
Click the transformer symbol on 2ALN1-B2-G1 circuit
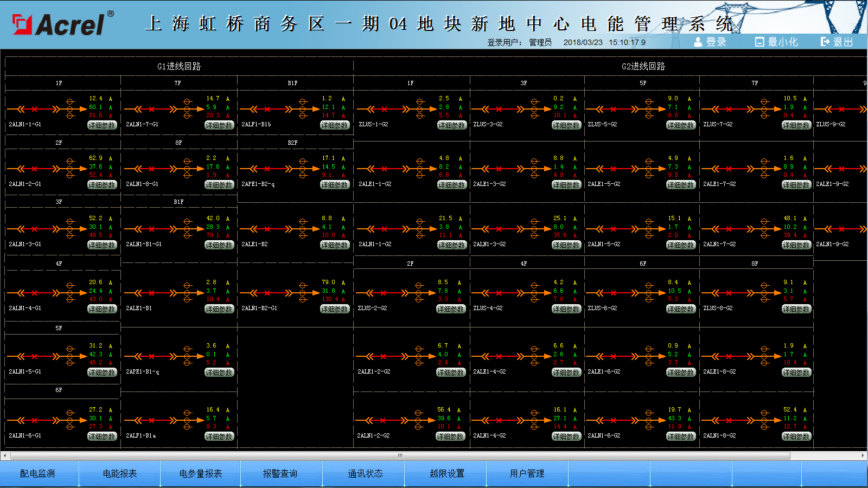coord(303,293)
